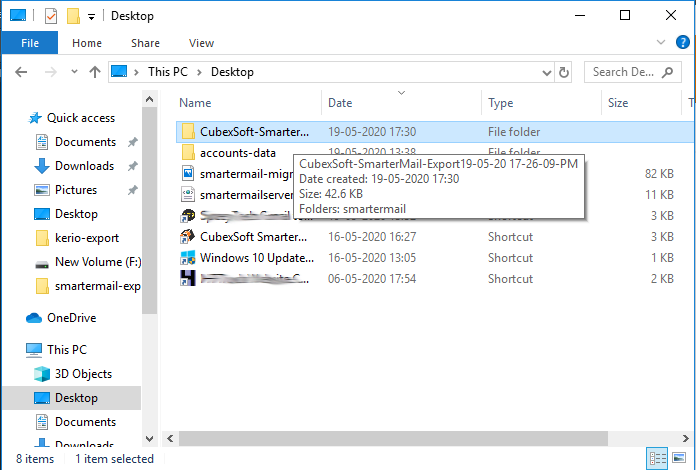The width and height of the screenshot is (696, 470).
Task: Click the blurred shortcut dated 06-05-2020 icon
Action: coord(188,279)
